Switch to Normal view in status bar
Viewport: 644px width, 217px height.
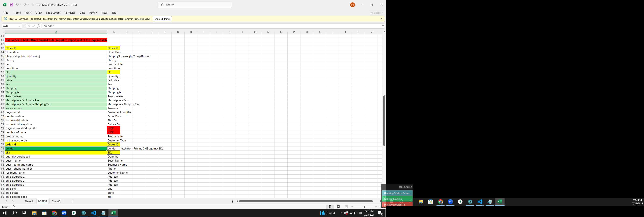coord(330,207)
